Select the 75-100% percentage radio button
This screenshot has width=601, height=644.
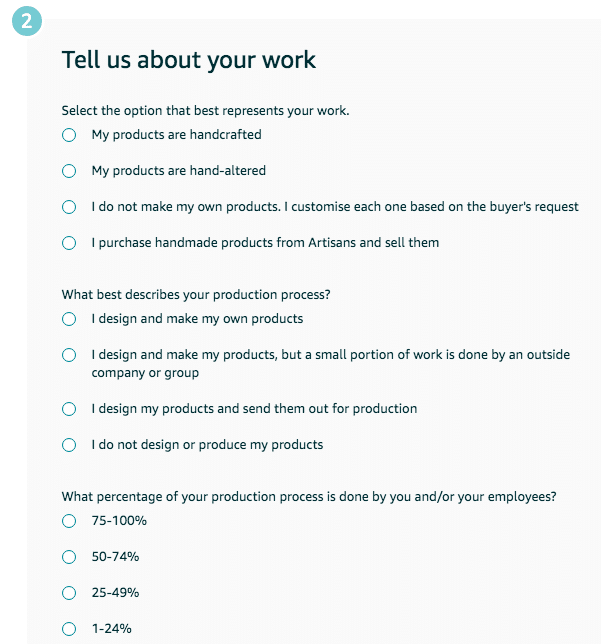click(69, 521)
